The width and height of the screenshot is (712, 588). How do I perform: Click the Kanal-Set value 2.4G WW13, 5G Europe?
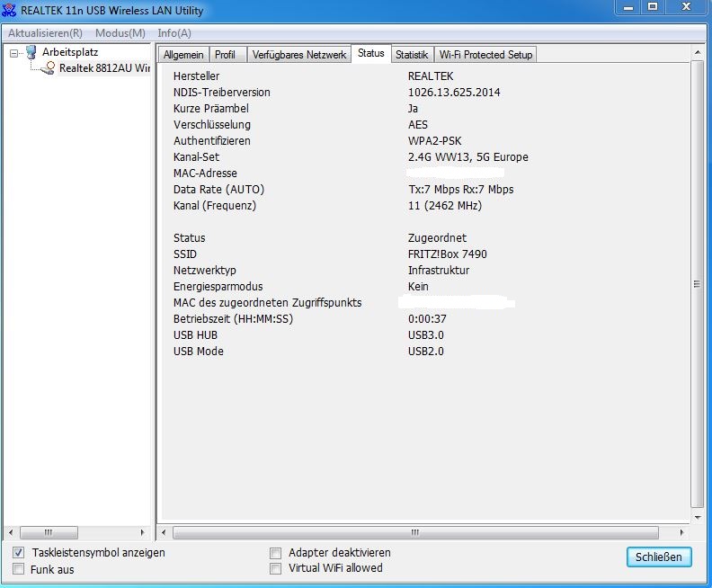(468, 157)
